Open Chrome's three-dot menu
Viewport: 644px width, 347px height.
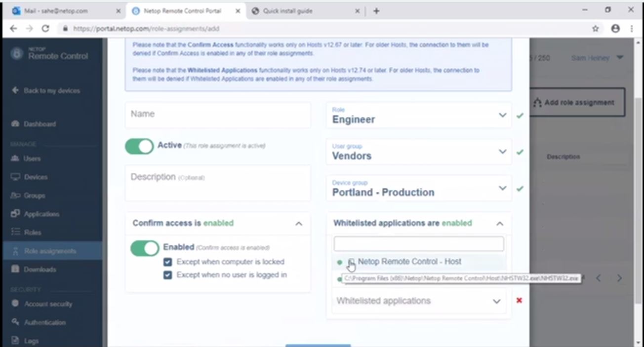click(x=632, y=29)
